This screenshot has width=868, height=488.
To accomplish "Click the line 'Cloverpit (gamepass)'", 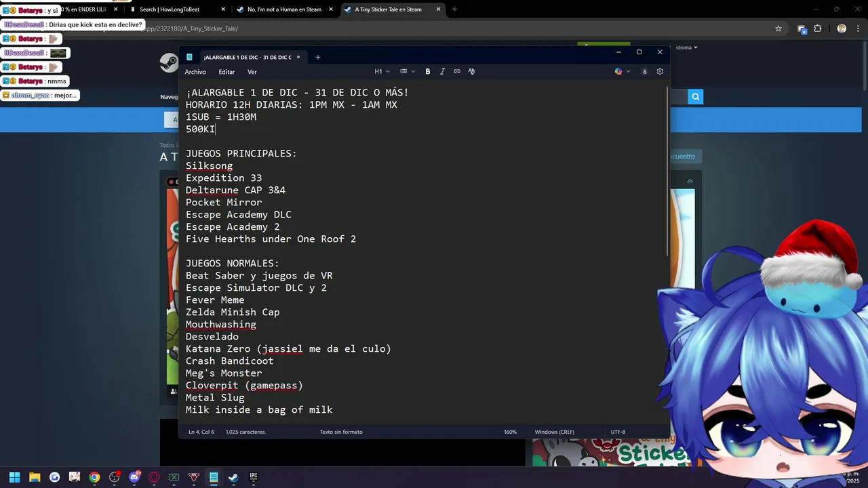I will pos(244,386).
